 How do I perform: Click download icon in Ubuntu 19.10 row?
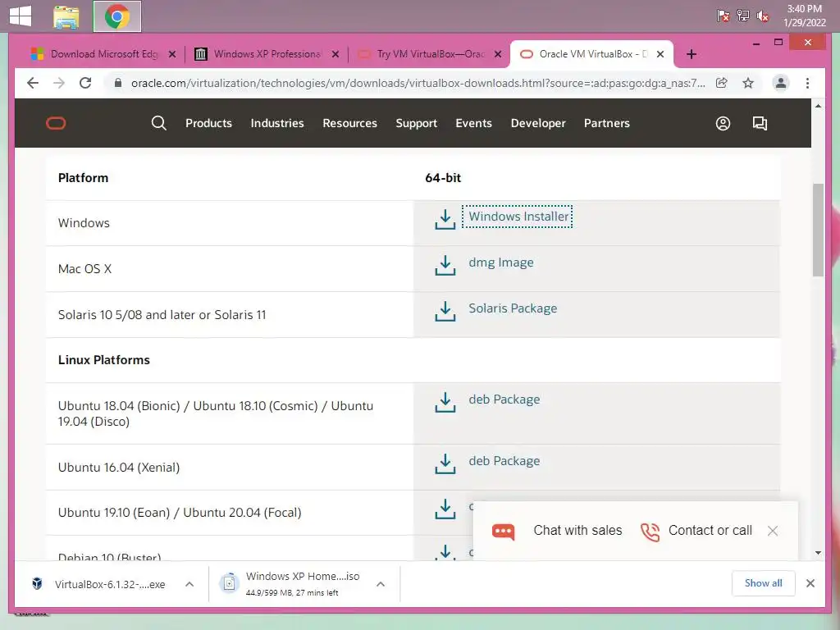click(x=445, y=509)
